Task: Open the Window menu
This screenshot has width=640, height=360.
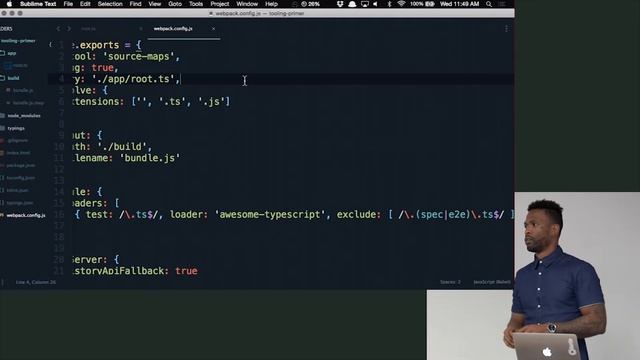Action: 247,4
